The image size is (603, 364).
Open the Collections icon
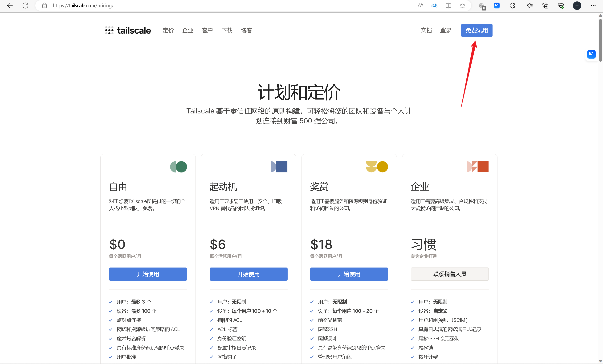[545, 5]
